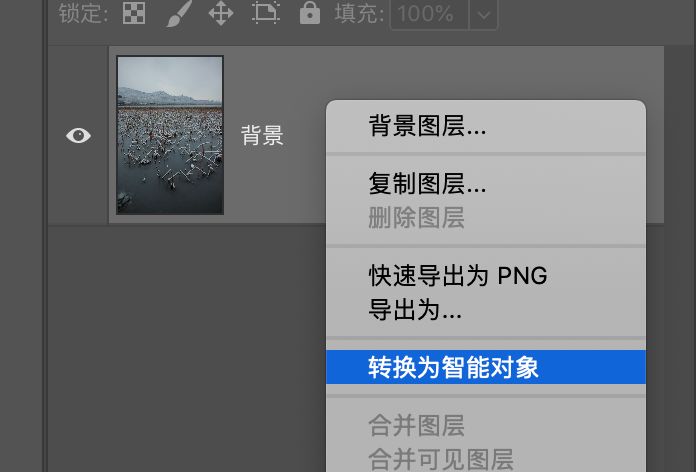696x472 pixels.
Task: Toggle lock image pixels brush icon
Action: (x=179, y=13)
